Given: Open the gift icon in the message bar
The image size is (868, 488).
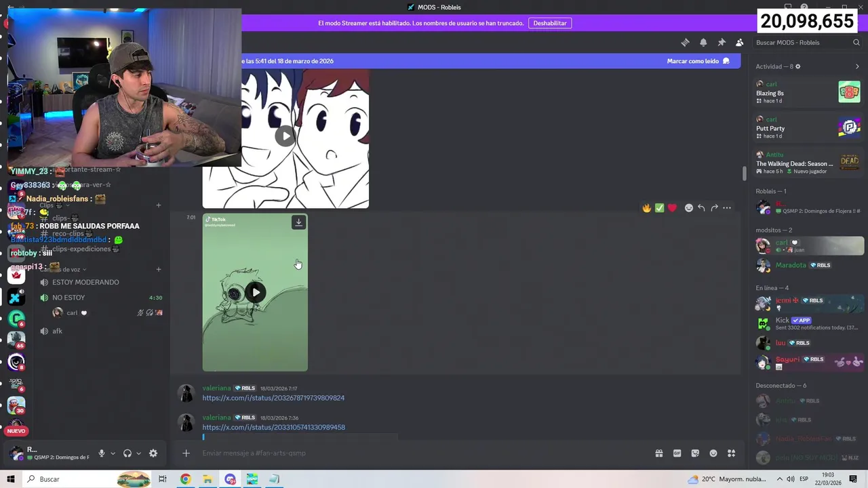Looking at the screenshot, I should [x=658, y=453].
